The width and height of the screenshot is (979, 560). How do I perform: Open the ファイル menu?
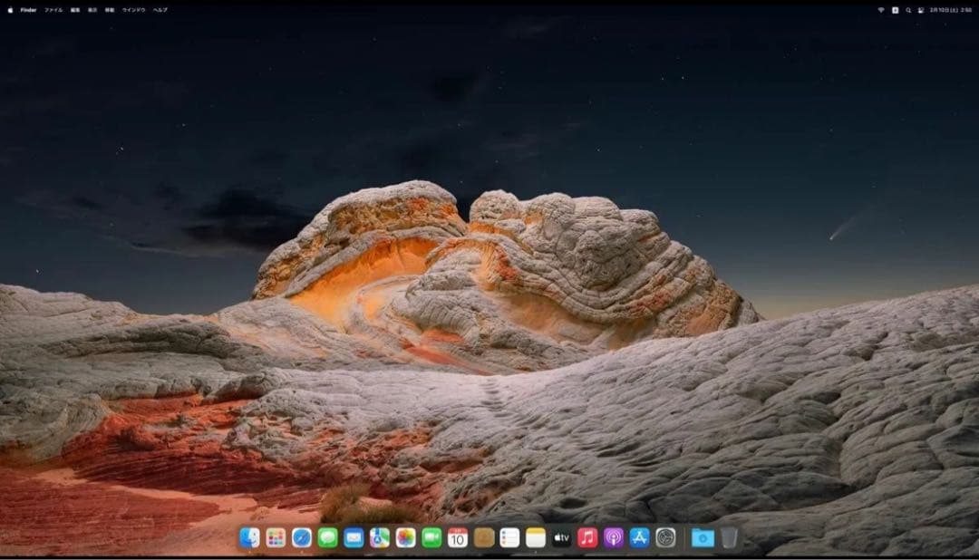pyautogui.click(x=53, y=9)
